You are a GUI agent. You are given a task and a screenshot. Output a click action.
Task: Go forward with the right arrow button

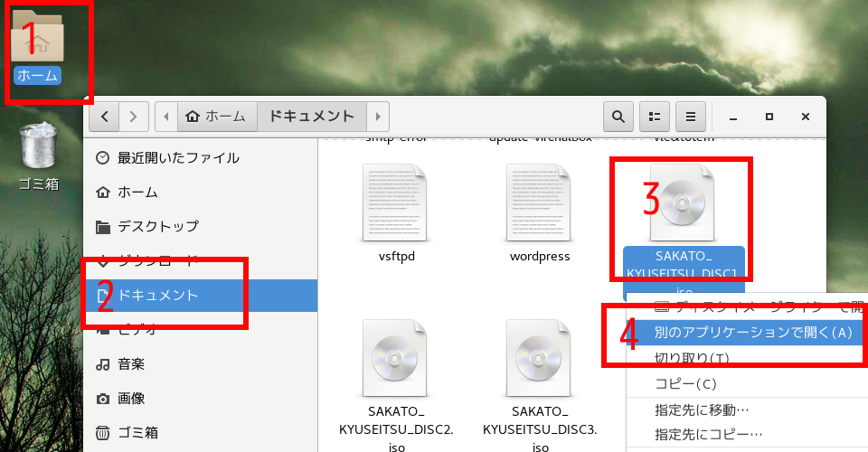click(134, 117)
